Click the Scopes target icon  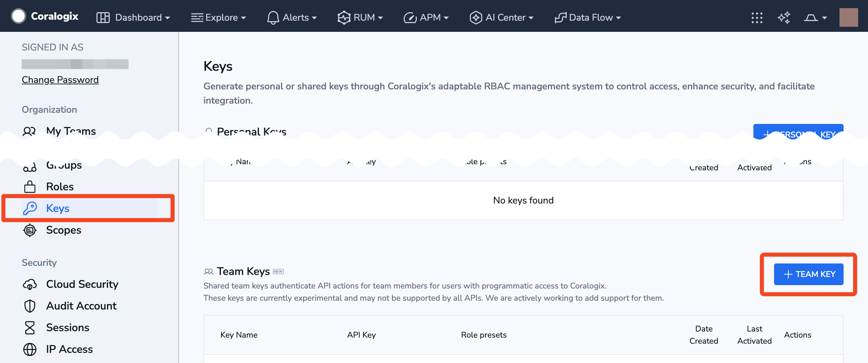click(x=30, y=230)
